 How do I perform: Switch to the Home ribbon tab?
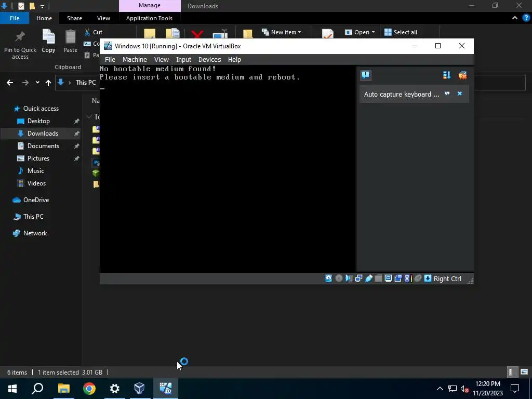tap(44, 18)
